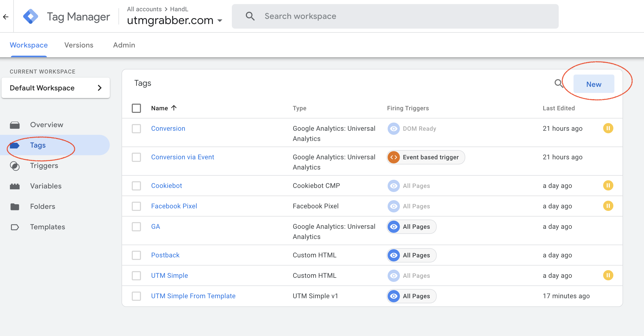
Task: Check the Postback tag checkbox
Action: coord(136,255)
